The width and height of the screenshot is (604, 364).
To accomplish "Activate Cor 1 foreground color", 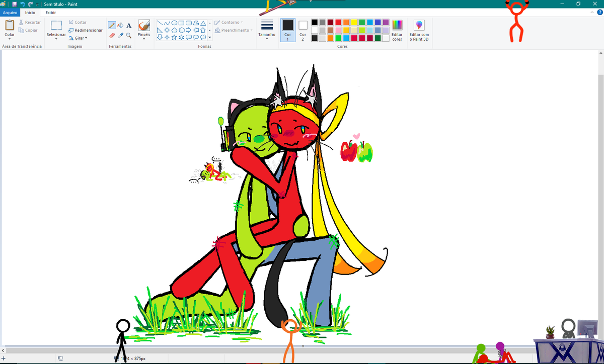I will (x=288, y=30).
